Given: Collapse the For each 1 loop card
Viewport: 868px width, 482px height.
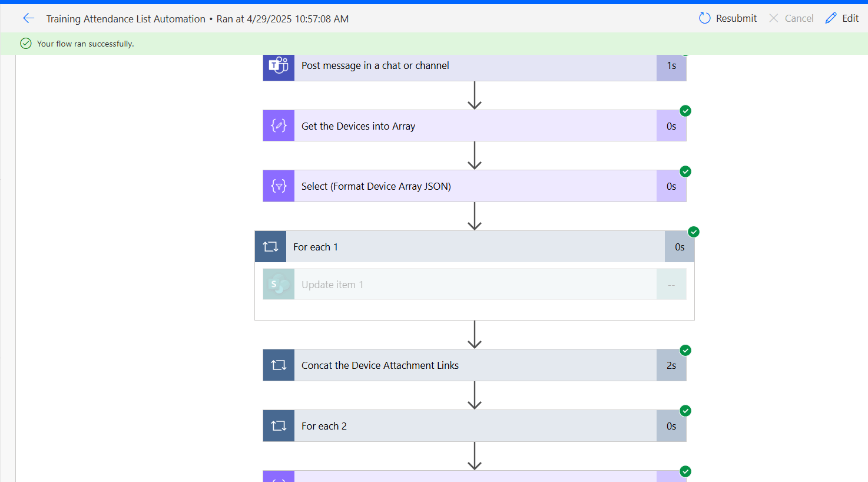Looking at the screenshot, I should coord(475,246).
